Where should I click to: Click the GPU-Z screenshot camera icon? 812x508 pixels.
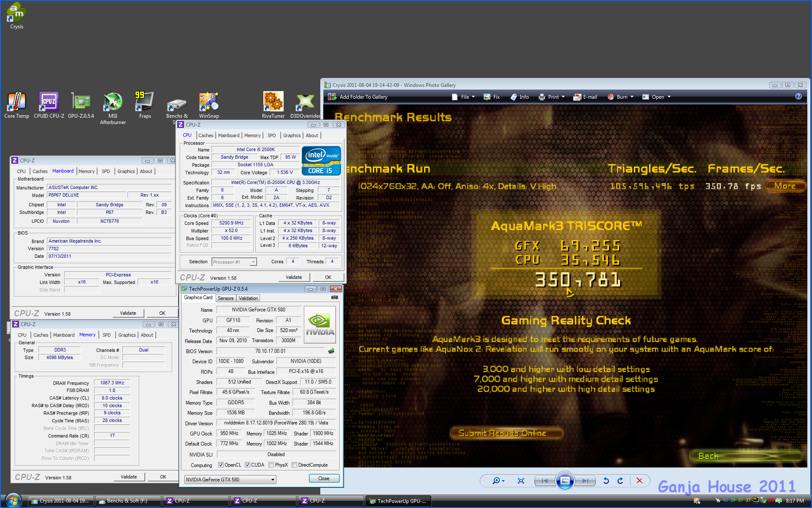[x=334, y=297]
